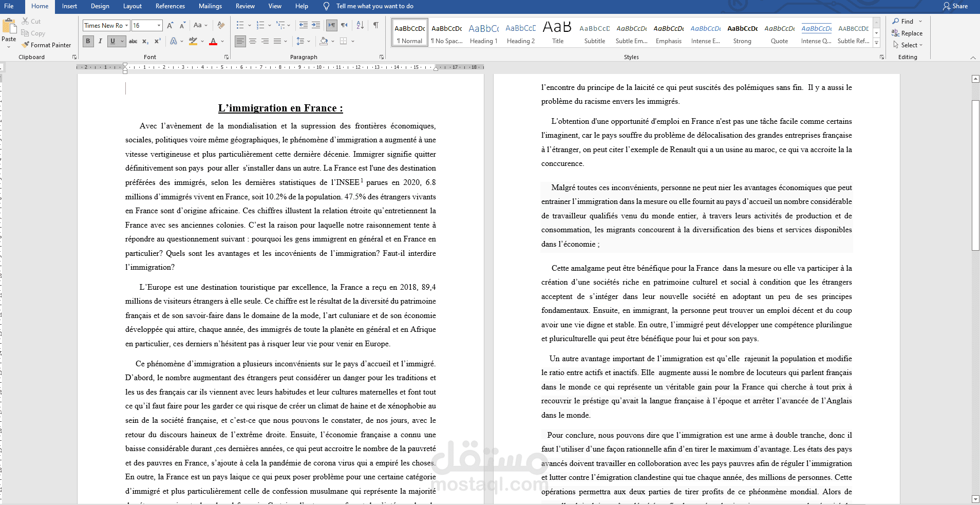Apply strikethrough to text
The width and height of the screenshot is (980, 505).
point(133,41)
